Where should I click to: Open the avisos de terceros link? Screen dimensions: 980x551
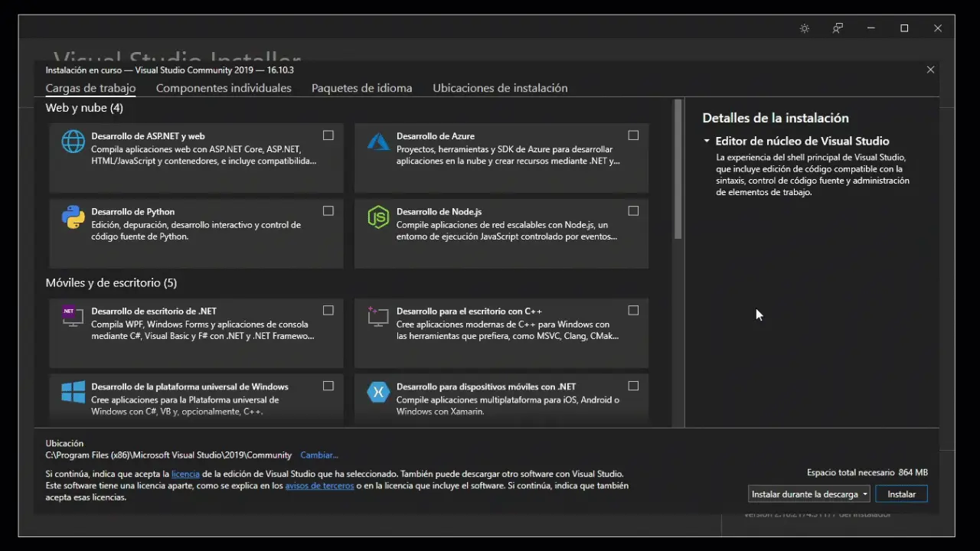[x=319, y=486]
